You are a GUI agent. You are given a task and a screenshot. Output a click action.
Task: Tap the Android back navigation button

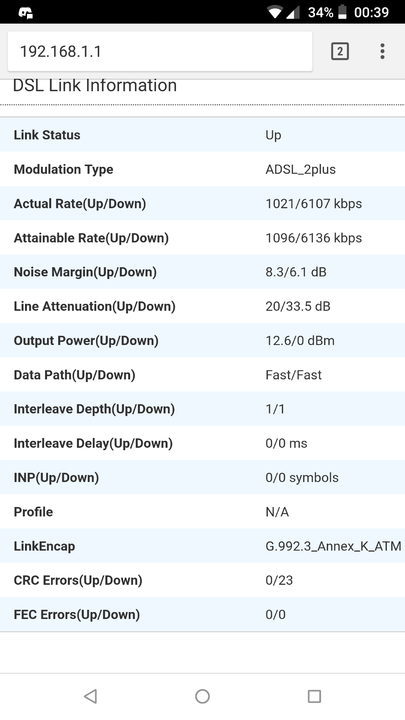(x=90, y=696)
